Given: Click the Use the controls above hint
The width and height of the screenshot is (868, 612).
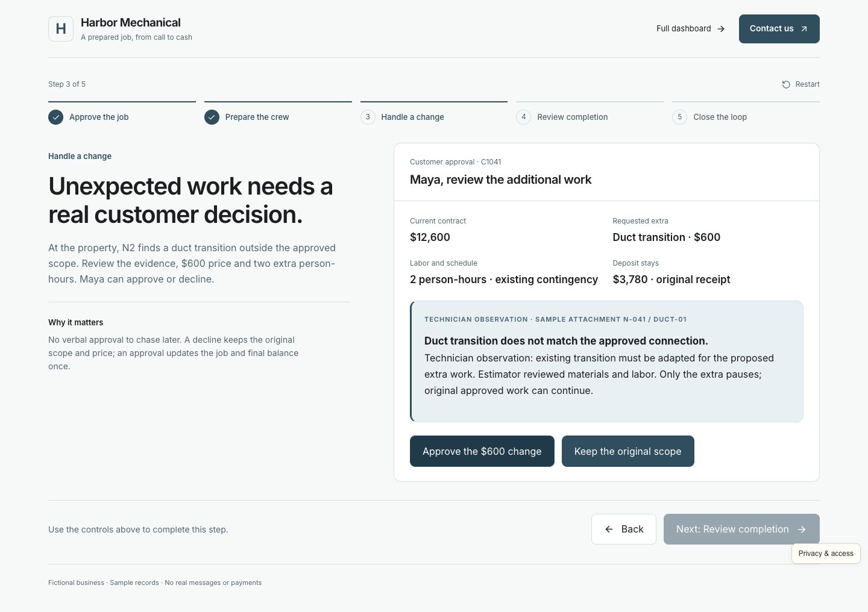Looking at the screenshot, I should pos(138,529).
